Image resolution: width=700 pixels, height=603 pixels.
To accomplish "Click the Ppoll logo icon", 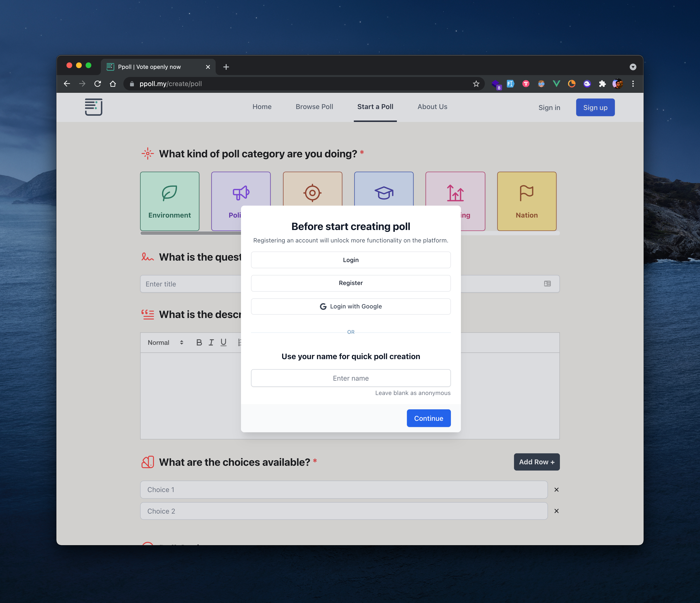I will (93, 107).
